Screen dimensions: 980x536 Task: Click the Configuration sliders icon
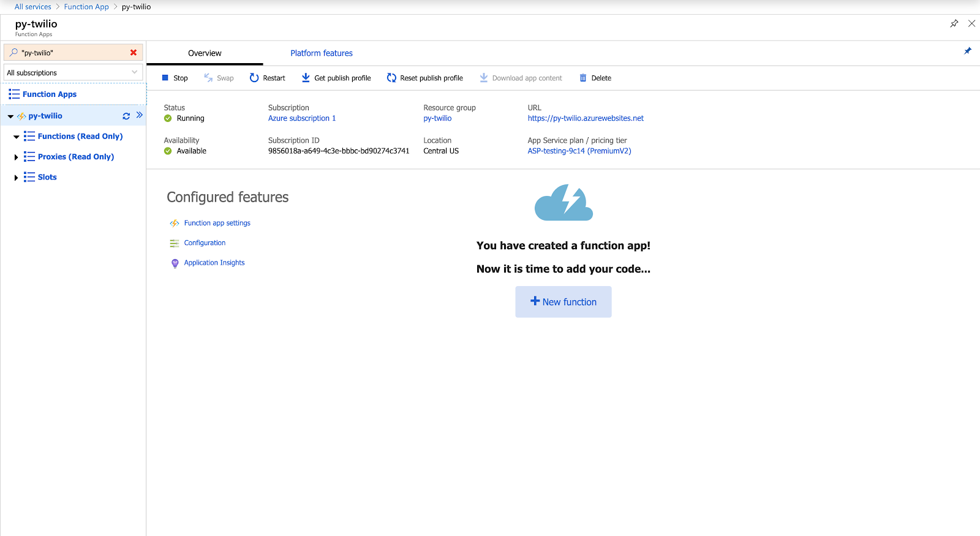click(x=175, y=243)
